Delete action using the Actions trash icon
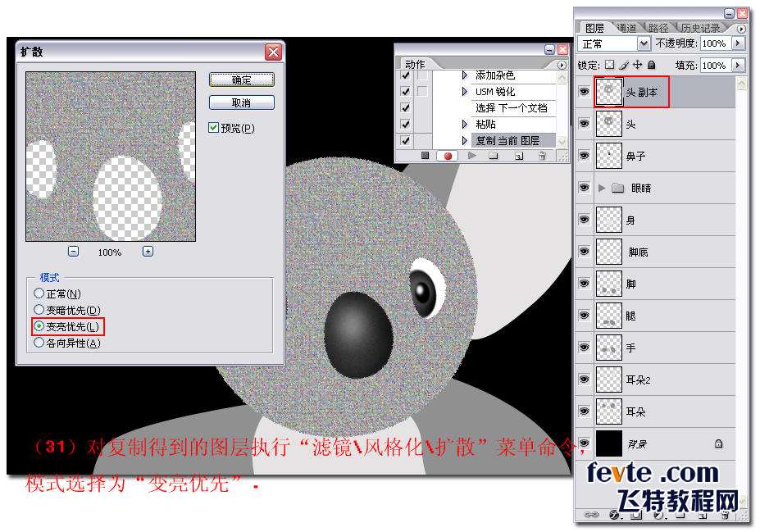Image resolution: width=760 pixels, height=532 pixels. (541, 155)
